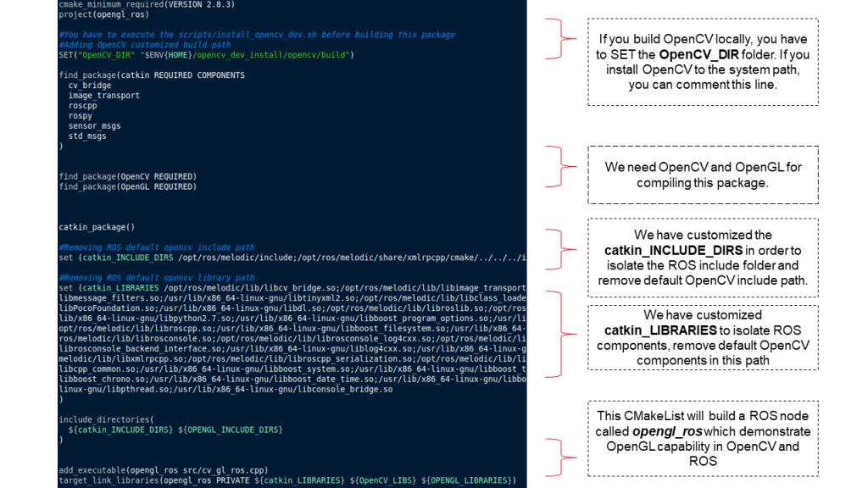Click the 'Removing ROS default opencv library path' comment
Screen dimensions: 868x488
point(156,278)
